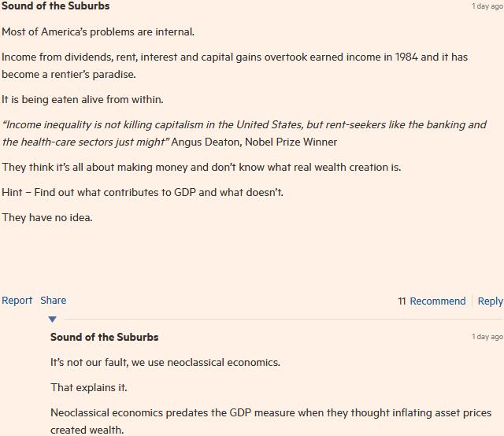This screenshot has height=436, width=504.
Task: Click the reply line "It's not our fault"
Action: (165, 363)
